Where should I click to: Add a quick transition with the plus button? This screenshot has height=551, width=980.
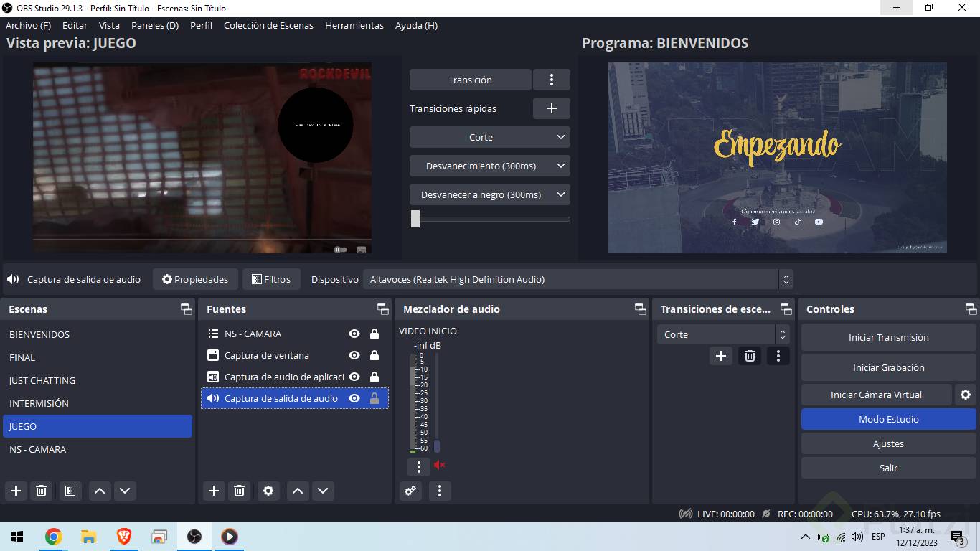point(552,108)
